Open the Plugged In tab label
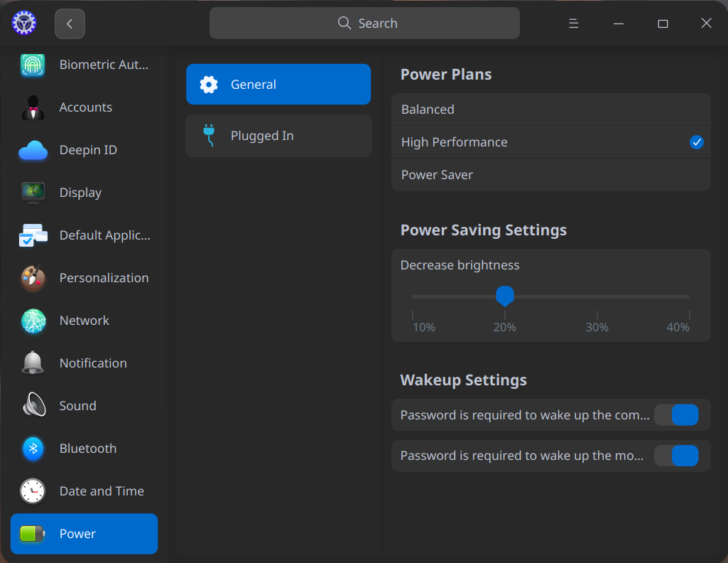 [262, 136]
